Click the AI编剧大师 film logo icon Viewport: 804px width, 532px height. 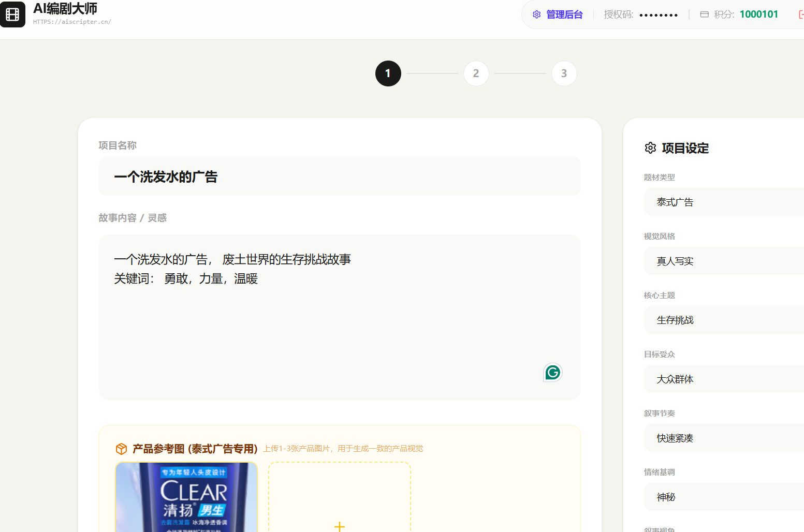(x=12, y=14)
